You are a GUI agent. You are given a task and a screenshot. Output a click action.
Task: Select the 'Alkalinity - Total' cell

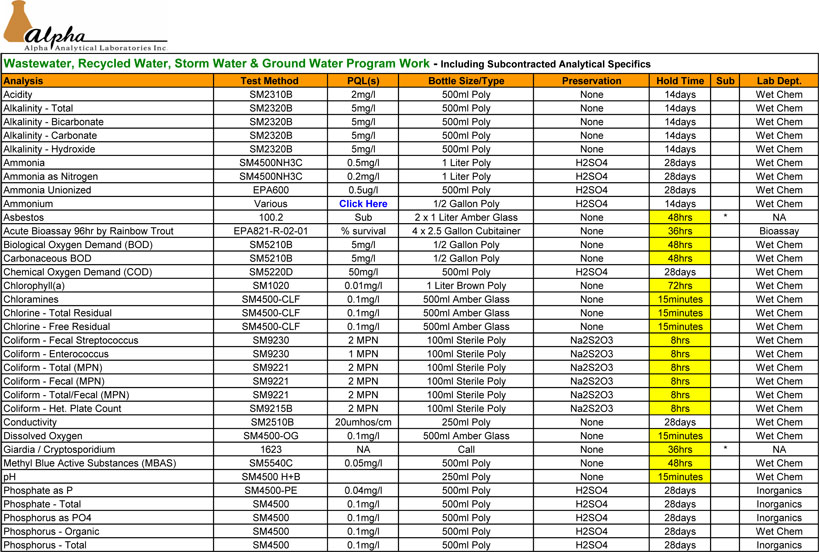point(107,108)
